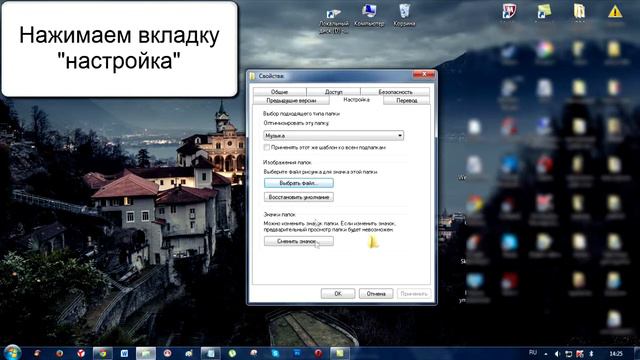640x360 pixels.
Task: Open Opera browser from taskbar
Action: click(x=318, y=353)
